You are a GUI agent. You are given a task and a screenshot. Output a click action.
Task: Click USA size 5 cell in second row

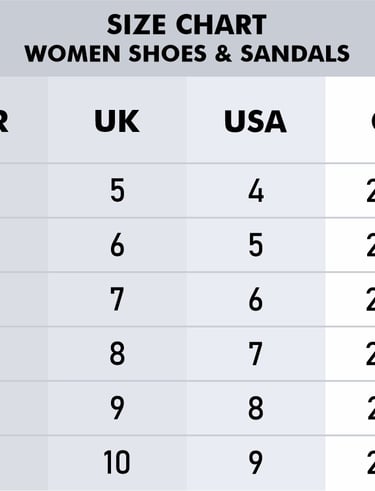click(x=256, y=245)
